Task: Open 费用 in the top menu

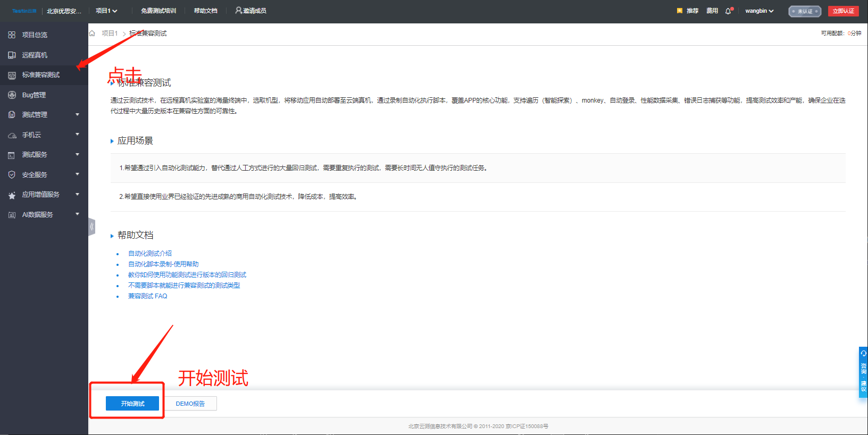Action: pyautogui.click(x=712, y=11)
